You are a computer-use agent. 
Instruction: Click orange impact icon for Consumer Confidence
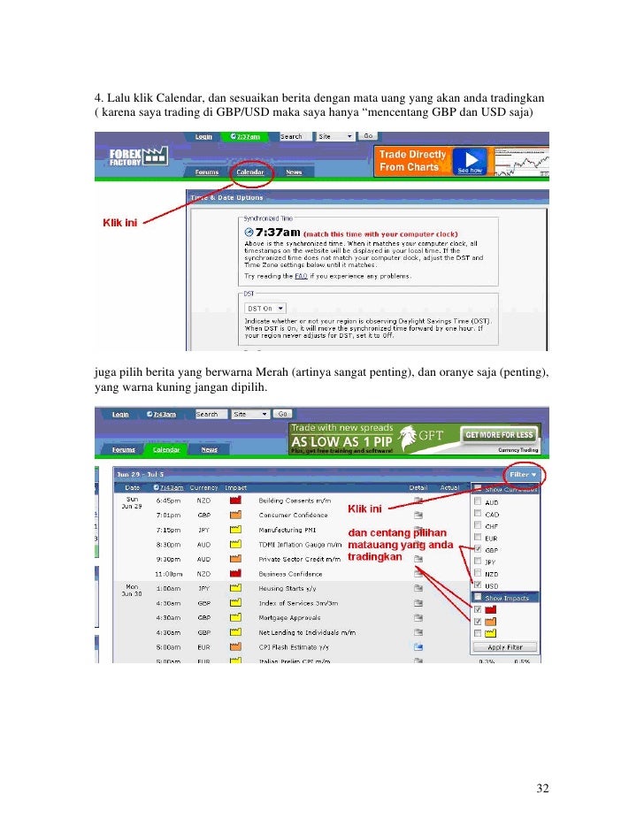235,515
